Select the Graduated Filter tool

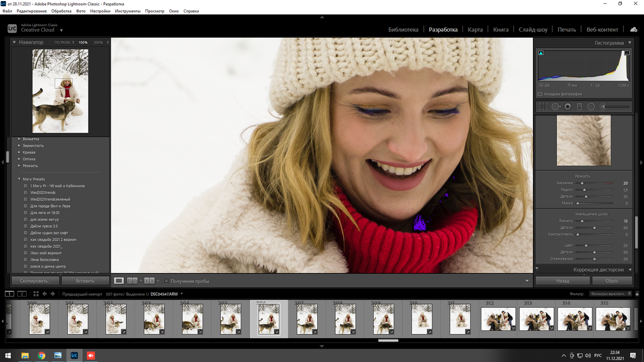579,107
